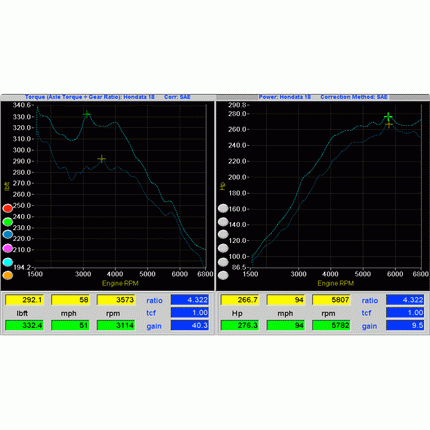Click the cyan run selector circle
The image size is (430, 430).
pyautogui.click(x=8, y=262)
